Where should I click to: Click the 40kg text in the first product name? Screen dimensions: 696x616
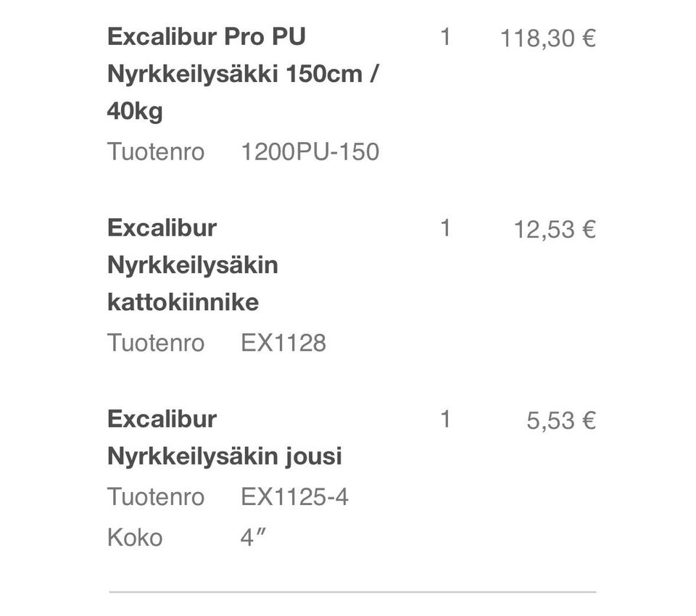click(x=135, y=112)
